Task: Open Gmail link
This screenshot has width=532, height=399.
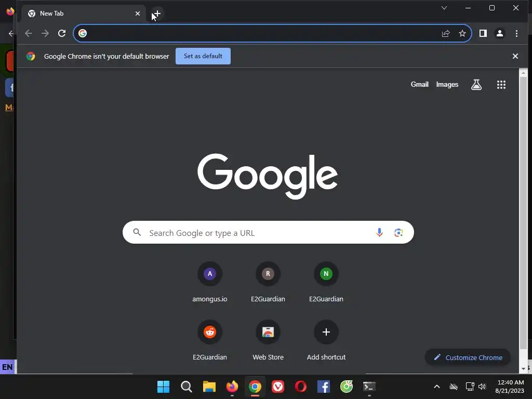Action: (419, 85)
